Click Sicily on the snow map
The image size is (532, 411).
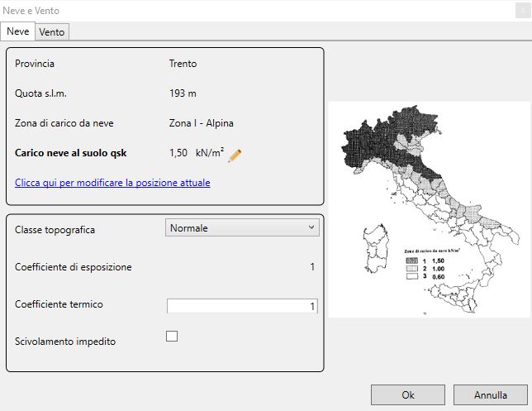(454, 298)
